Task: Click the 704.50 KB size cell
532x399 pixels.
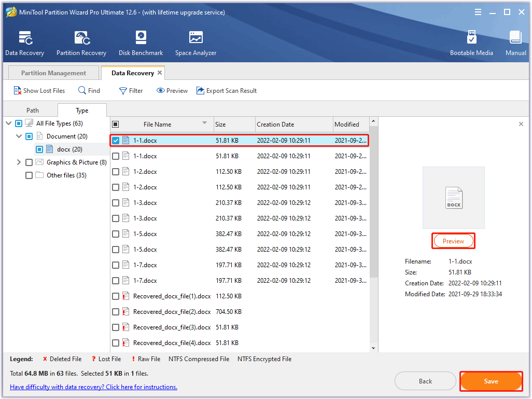Action: click(229, 312)
